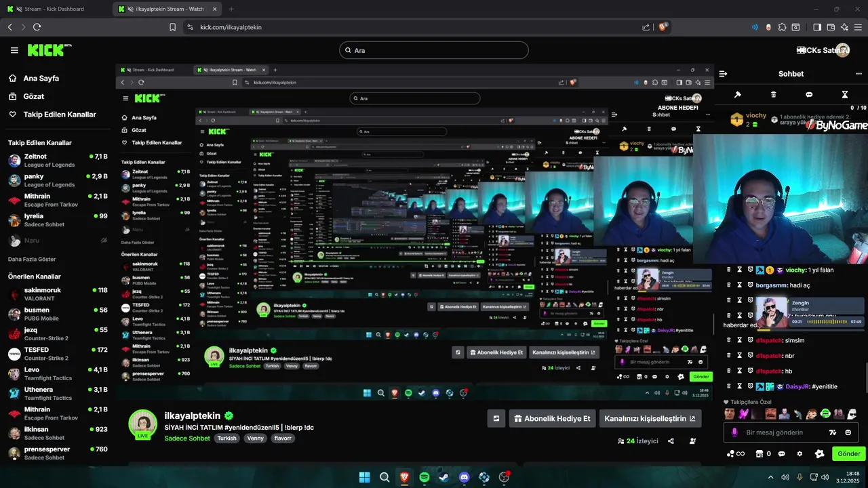The image size is (868, 488).
Task: Click the user manage icon next to share
Action: (x=692, y=441)
